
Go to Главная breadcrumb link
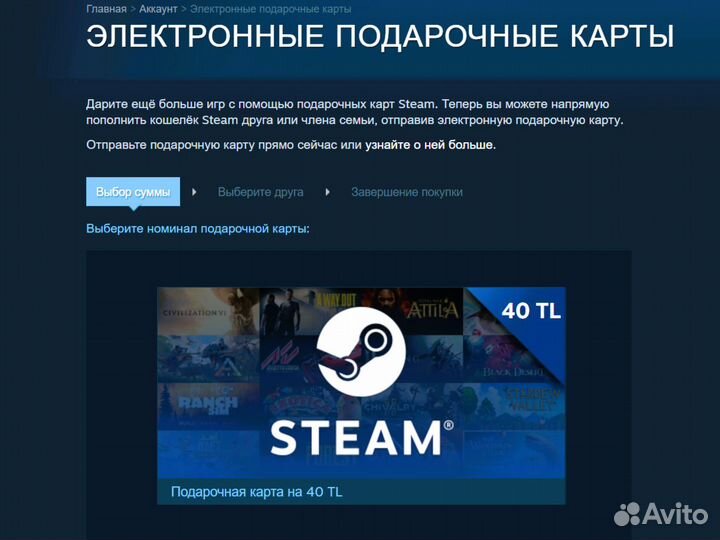[x=106, y=9]
